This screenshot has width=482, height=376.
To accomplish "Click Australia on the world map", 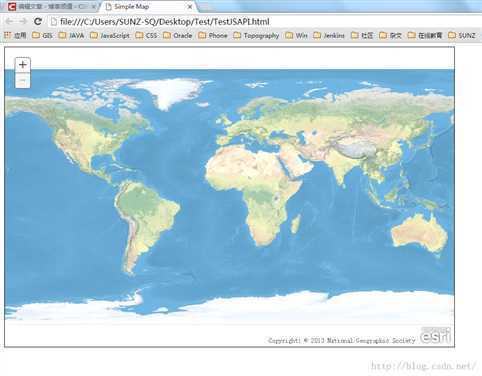I will pyautogui.click(x=420, y=232).
